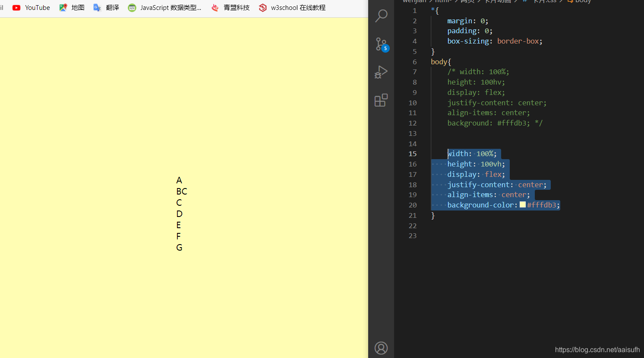
Task: Open Run and Debug view
Action: (381, 72)
